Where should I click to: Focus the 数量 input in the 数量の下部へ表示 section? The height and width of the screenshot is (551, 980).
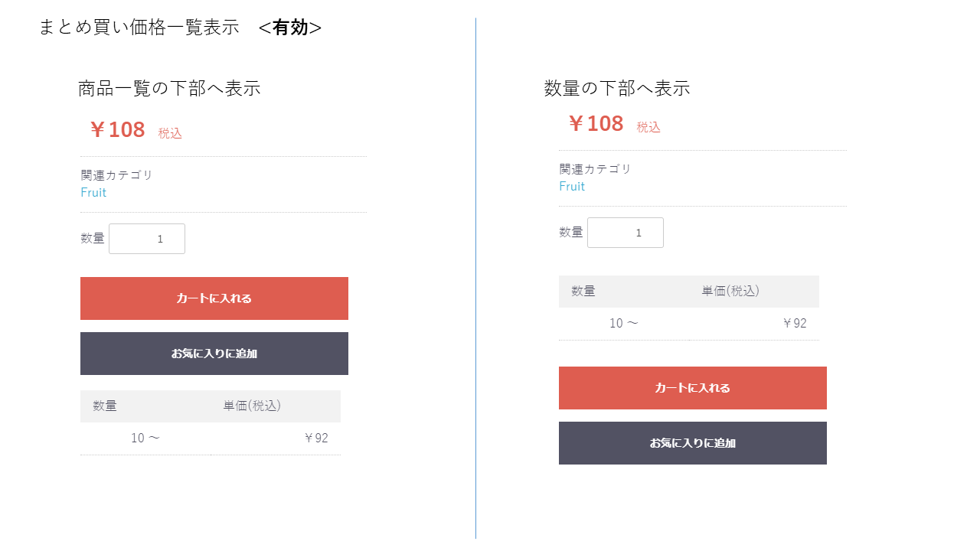[x=626, y=233]
